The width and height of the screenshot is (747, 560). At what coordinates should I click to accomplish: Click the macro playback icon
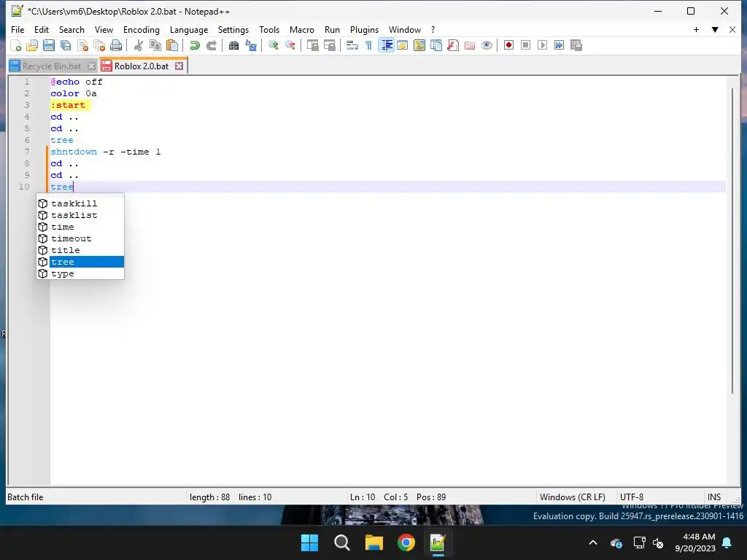coord(542,45)
